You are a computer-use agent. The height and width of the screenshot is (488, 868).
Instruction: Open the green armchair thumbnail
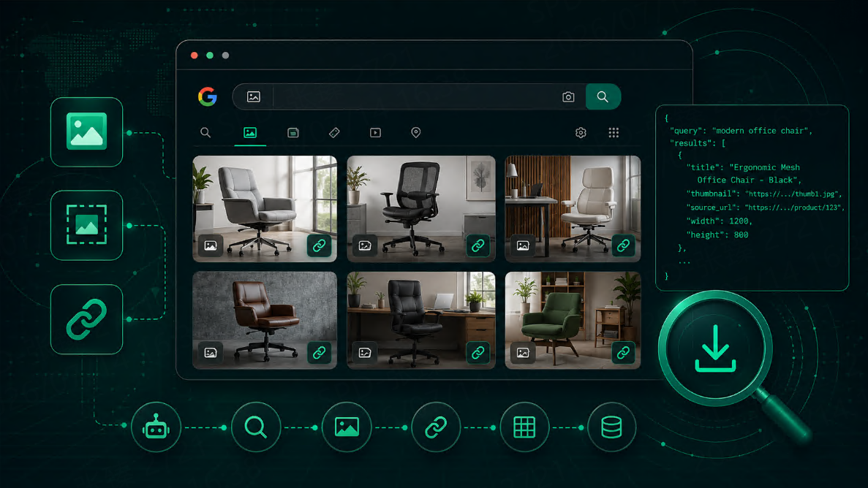[x=573, y=321]
